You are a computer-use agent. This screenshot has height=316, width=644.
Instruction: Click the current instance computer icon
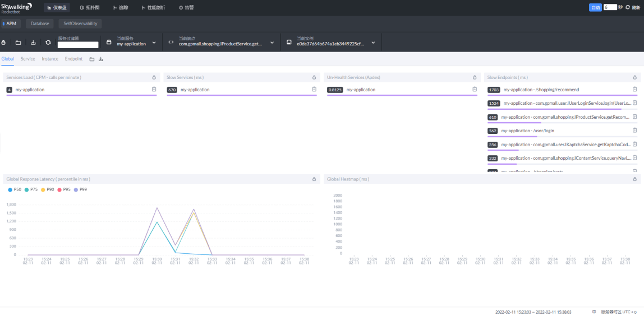(289, 42)
